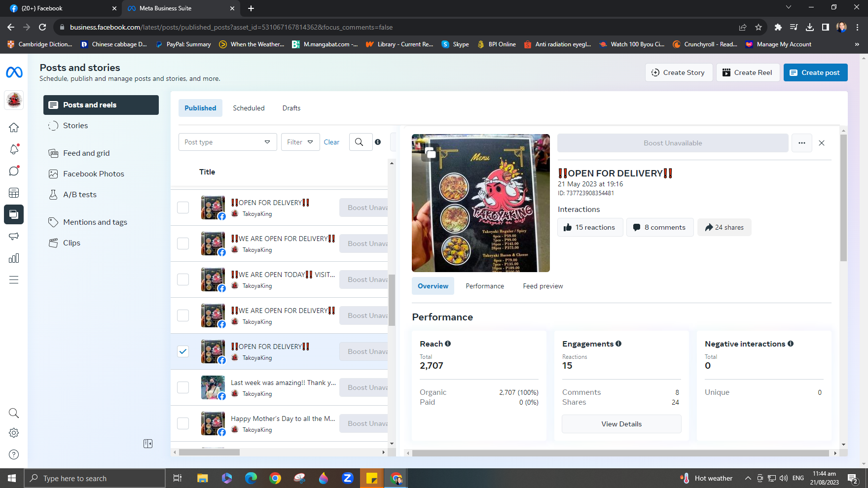The height and width of the screenshot is (488, 868).
Task: Open the Ads megaphone icon
Action: [x=14, y=236]
